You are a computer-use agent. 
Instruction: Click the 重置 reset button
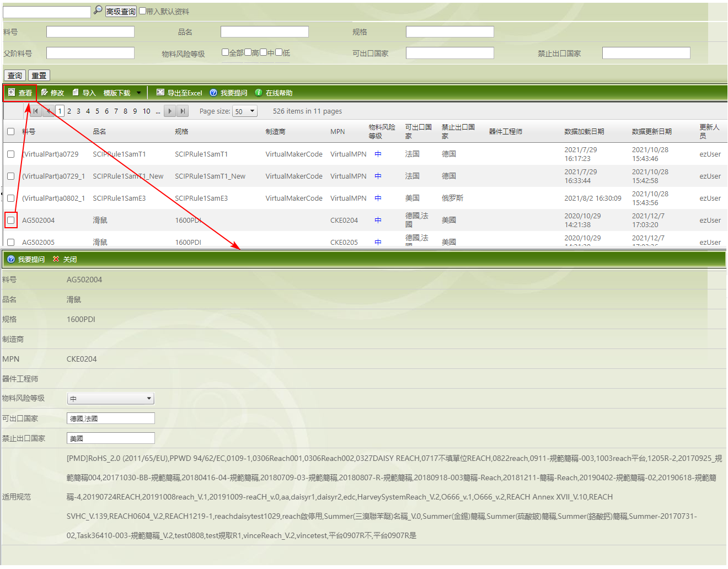tap(39, 76)
